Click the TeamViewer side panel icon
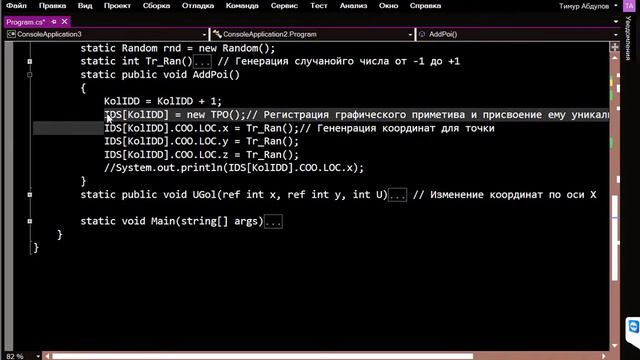Viewport: 640px width, 360px height. [633, 327]
